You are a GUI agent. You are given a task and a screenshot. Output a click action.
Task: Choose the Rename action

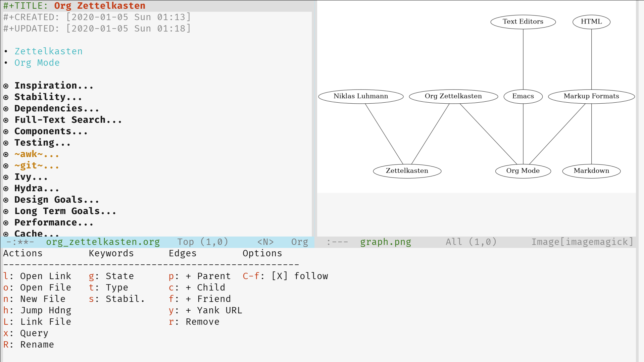29,345
